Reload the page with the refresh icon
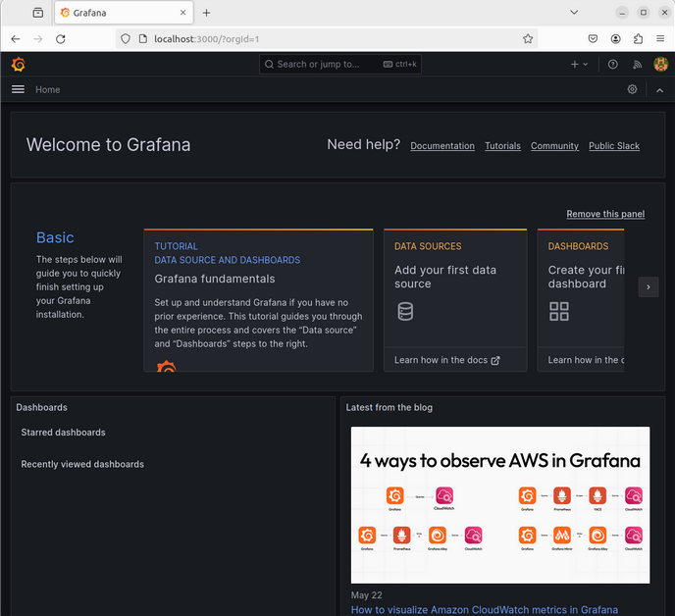The height and width of the screenshot is (616, 675). (61, 39)
